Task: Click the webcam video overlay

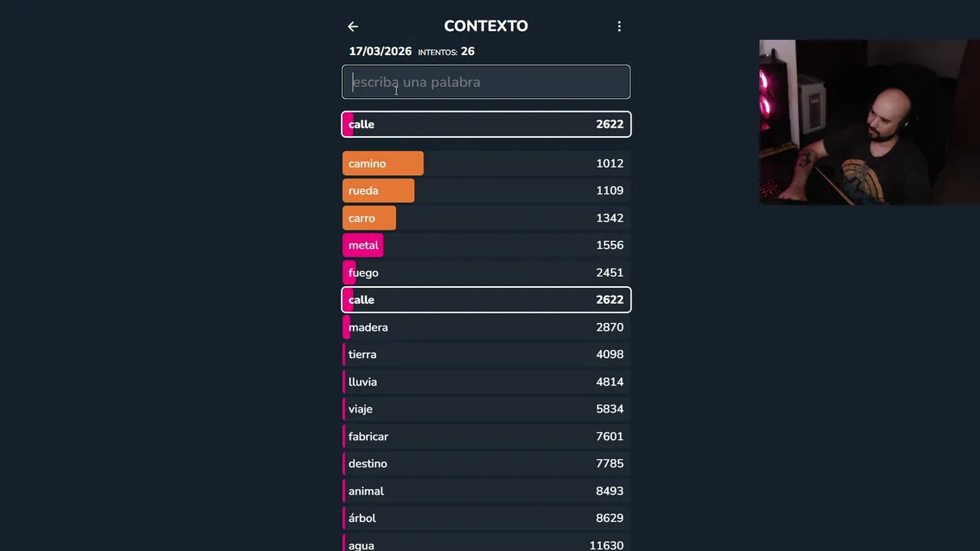Action: (x=869, y=122)
